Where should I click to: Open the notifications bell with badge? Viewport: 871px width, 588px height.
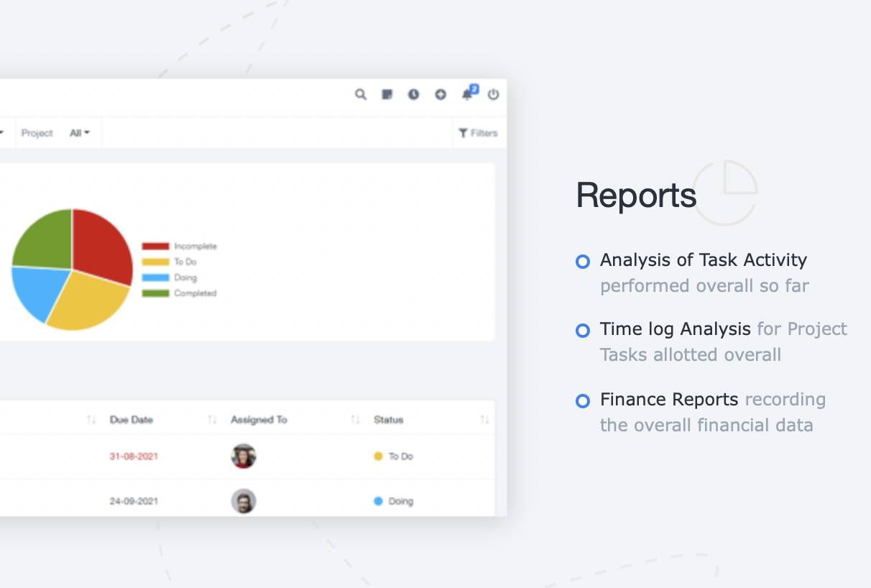tap(468, 93)
